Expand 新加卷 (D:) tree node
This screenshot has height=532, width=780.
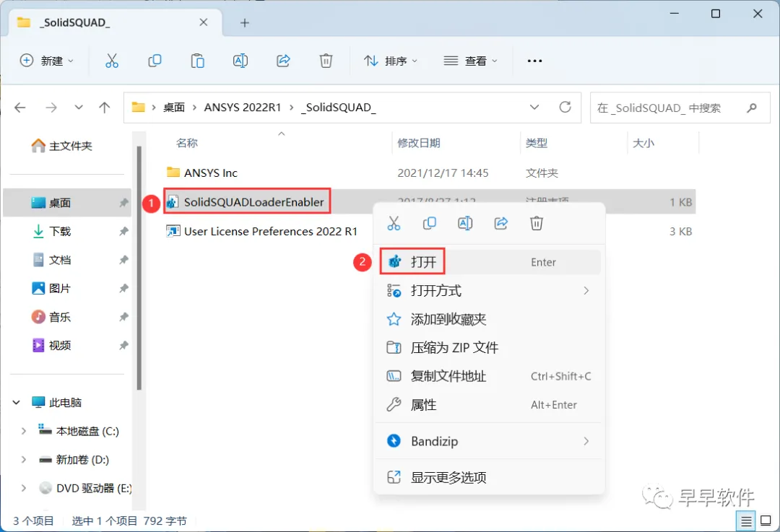pyautogui.click(x=23, y=459)
